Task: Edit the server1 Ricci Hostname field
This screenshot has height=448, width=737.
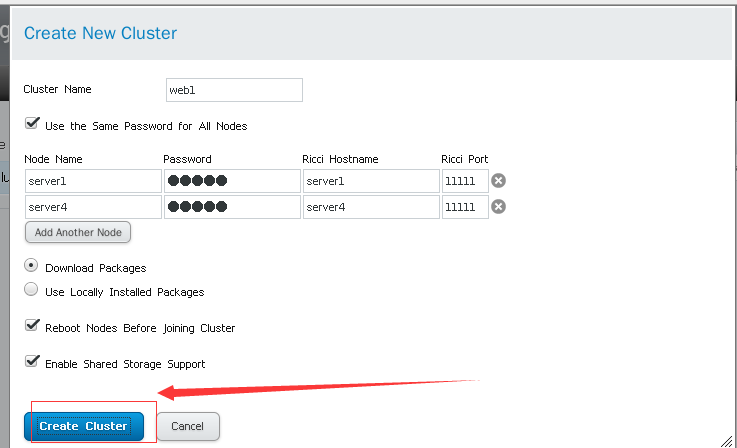Action: point(370,181)
